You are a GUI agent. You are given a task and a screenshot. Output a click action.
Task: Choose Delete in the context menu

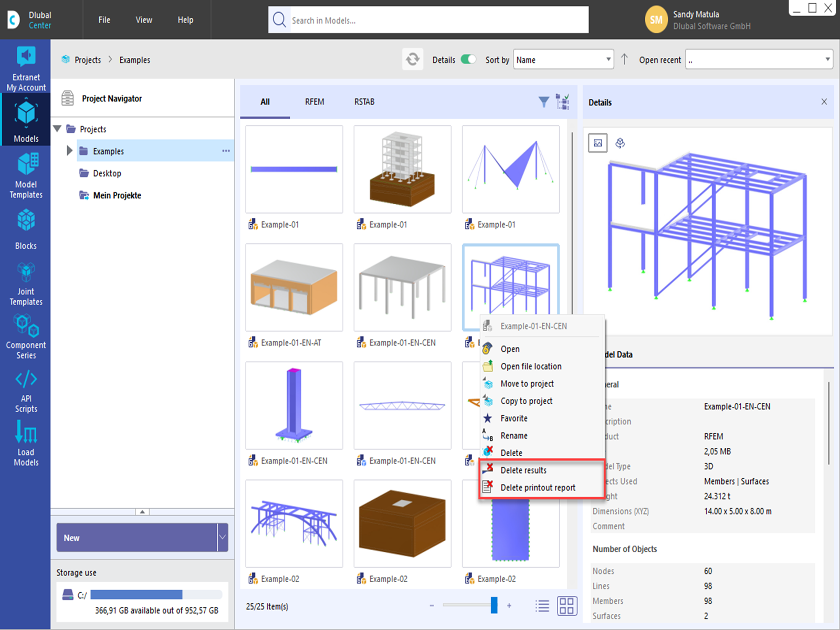click(x=542, y=453)
